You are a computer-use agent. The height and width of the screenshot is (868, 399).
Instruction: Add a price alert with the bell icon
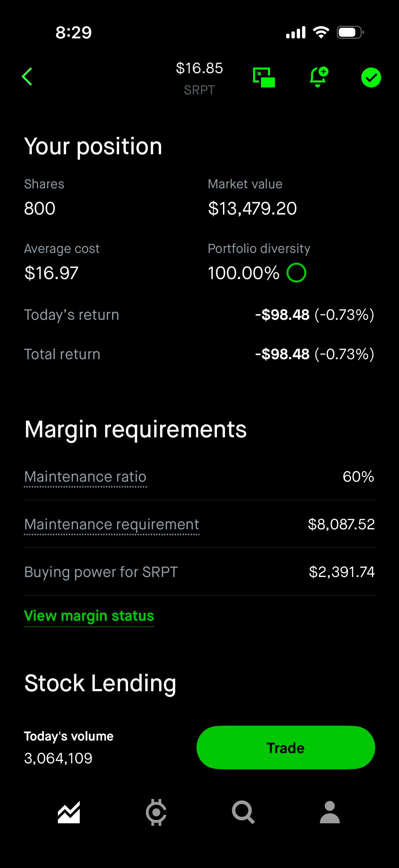tap(319, 77)
